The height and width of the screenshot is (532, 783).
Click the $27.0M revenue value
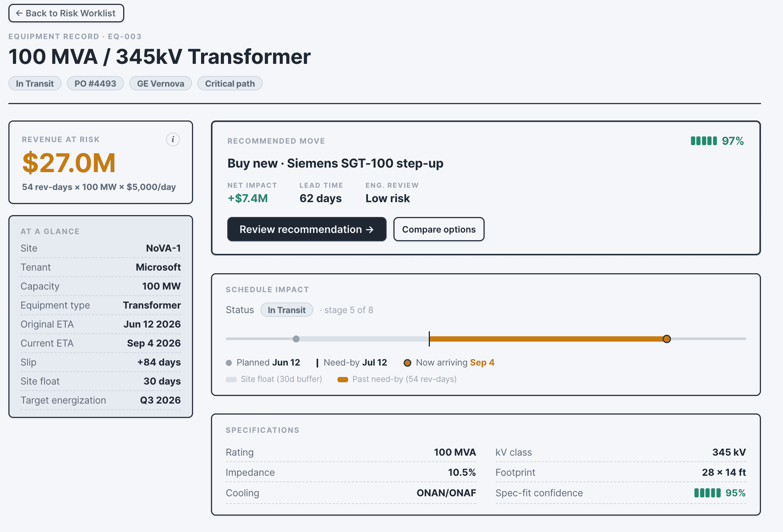coord(69,163)
